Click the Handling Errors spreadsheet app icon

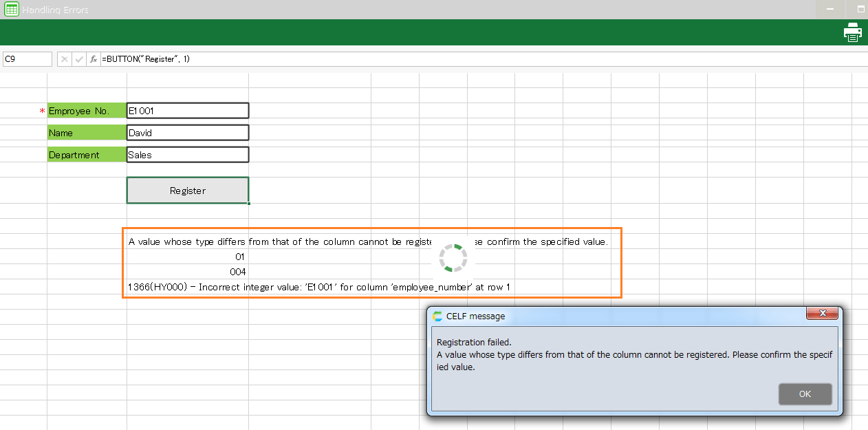[x=12, y=10]
